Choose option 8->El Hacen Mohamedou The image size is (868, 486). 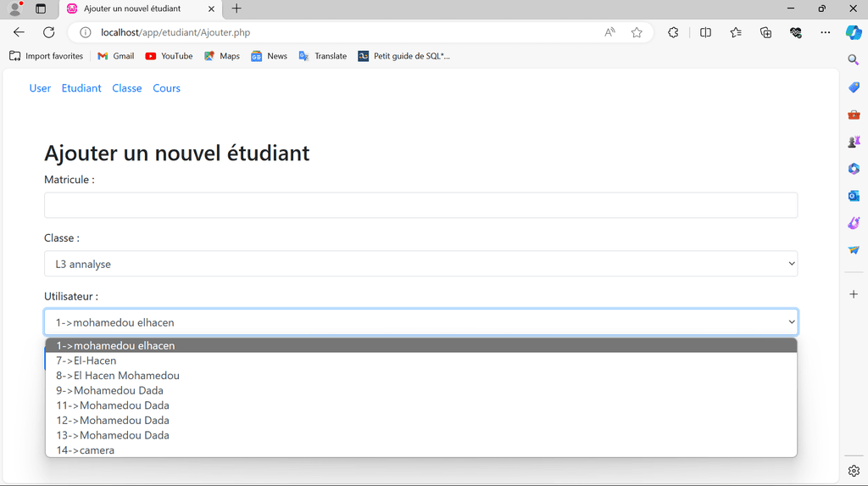pos(420,375)
